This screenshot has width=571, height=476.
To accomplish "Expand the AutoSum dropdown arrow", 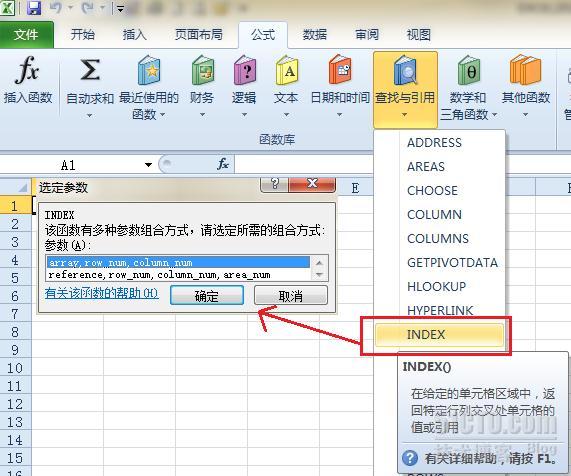I will (89, 115).
